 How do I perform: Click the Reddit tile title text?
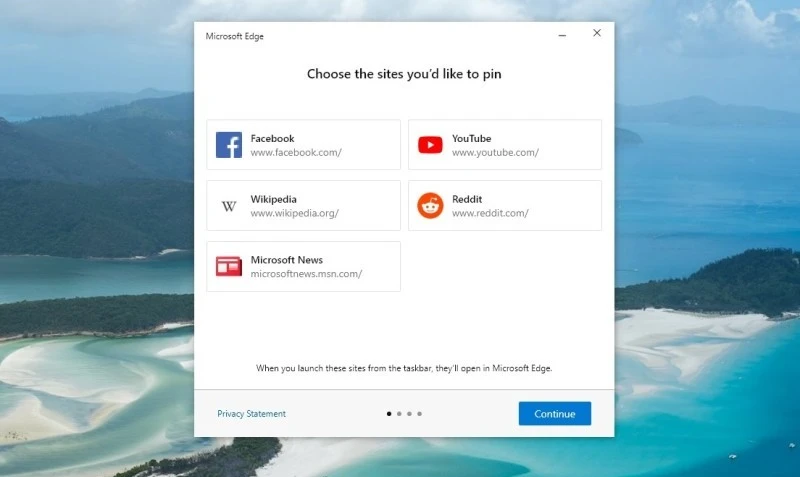click(x=467, y=199)
